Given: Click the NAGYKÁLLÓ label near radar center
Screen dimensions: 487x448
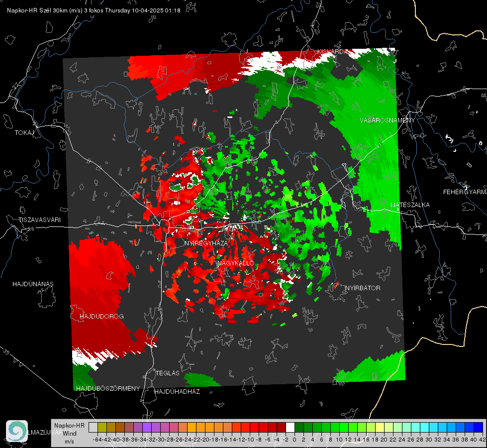Looking at the screenshot, I should coord(236,263).
